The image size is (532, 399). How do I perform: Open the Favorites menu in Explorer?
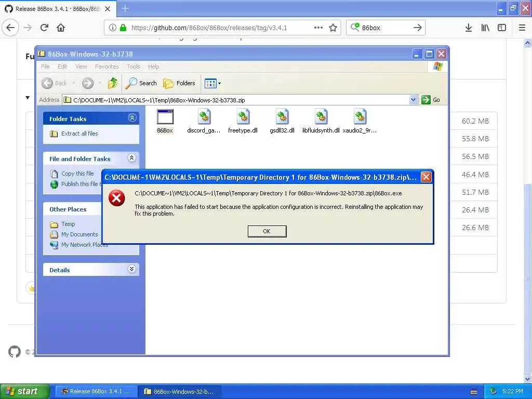pyautogui.click(x=107, y=66)
